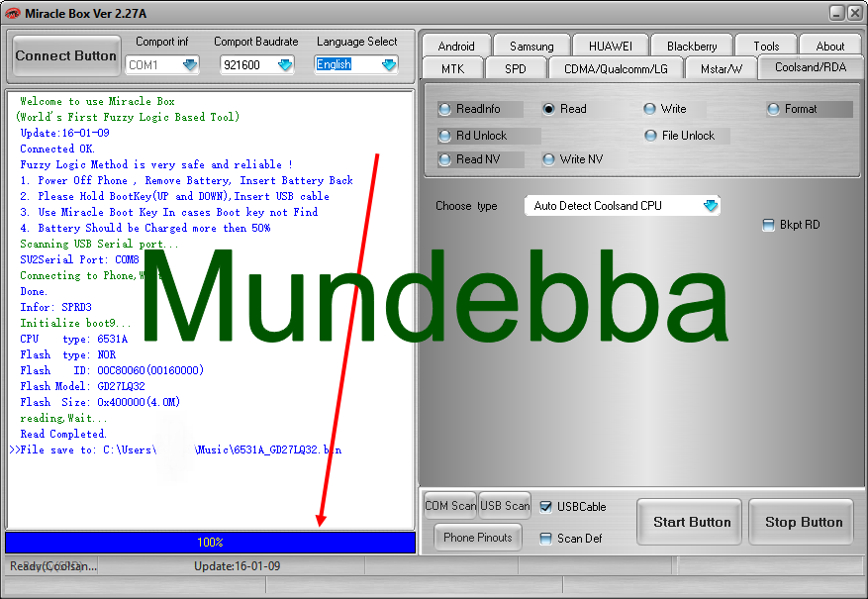Go to the Tools tab
The image size is (868, 599).
766,46
